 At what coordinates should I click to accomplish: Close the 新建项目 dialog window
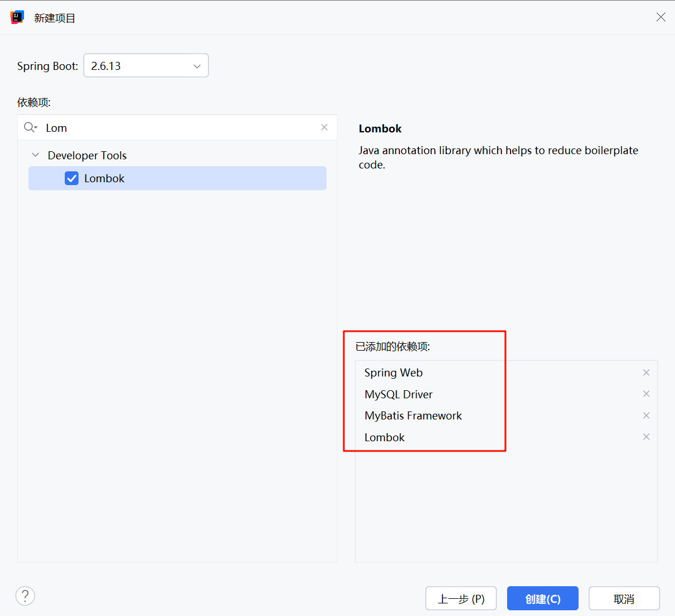pyautogui.click(x=660, y=17)
